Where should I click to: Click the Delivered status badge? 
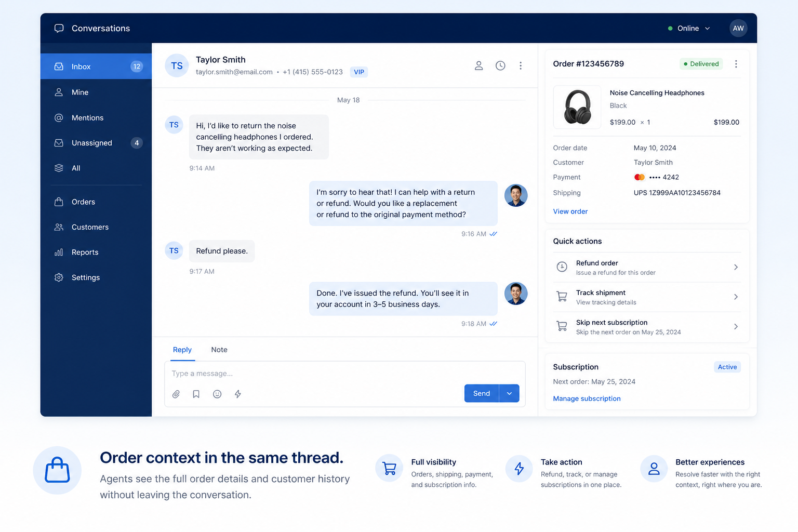[x=701, y=64]
